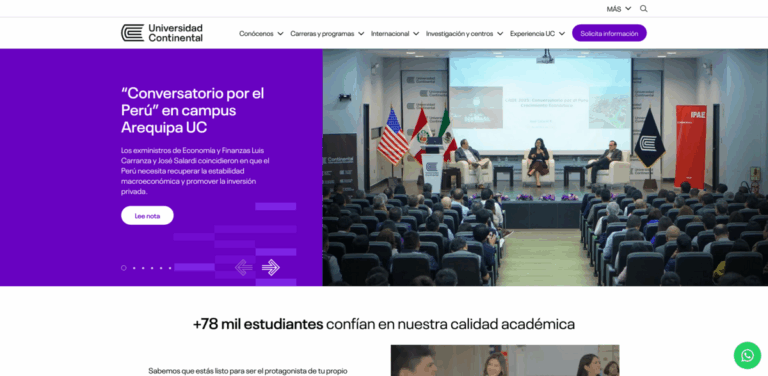
Task: Click "Sabemos que estás listo" text
Action: pos(248,371)
